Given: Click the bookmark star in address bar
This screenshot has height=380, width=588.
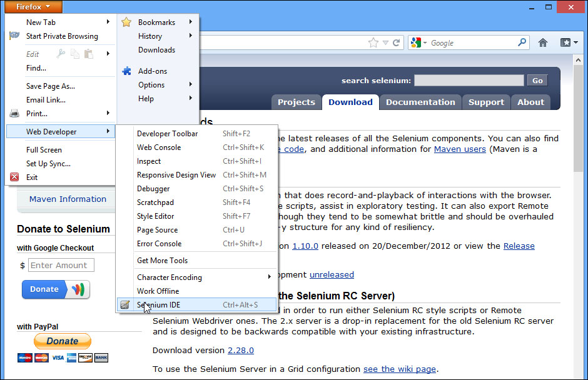Looking at the screenshot, I should tap(373, 43).
